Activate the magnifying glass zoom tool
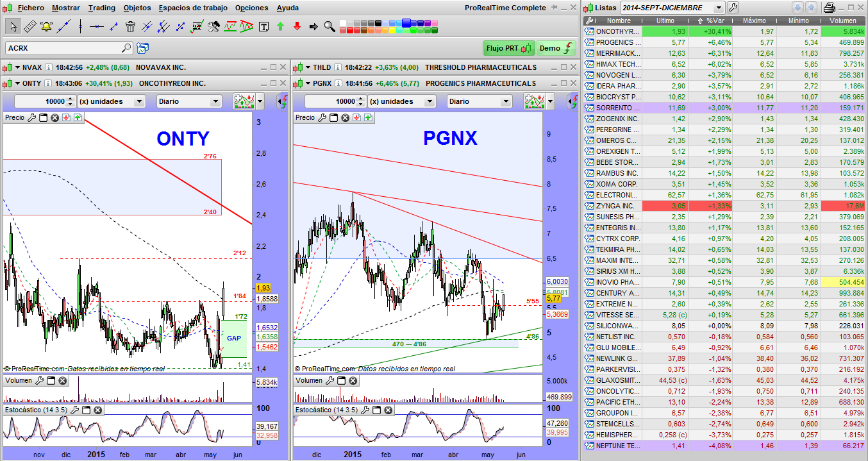The width and height of the screenshot is (868, 461). (330, 26)
